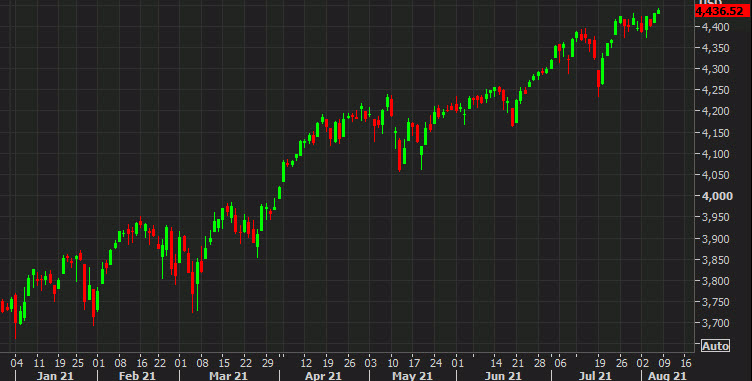Click the 17 date tick in May

(414, 362)
